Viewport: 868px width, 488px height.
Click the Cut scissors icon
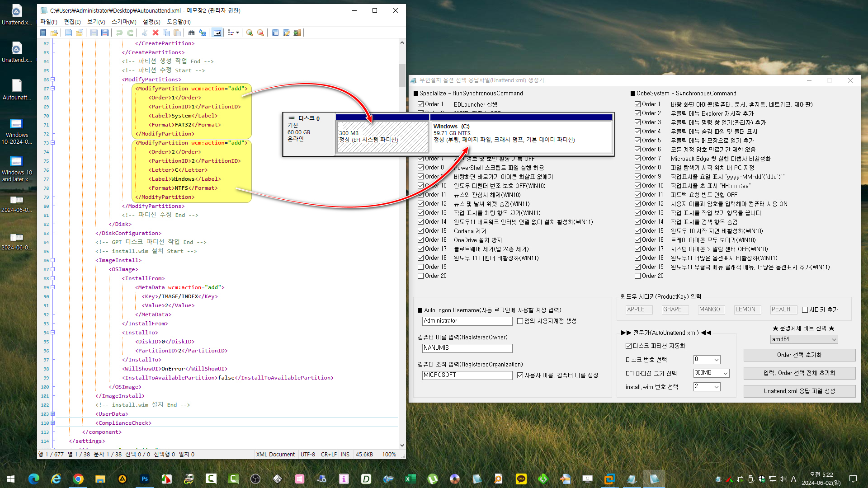(145, 33)
